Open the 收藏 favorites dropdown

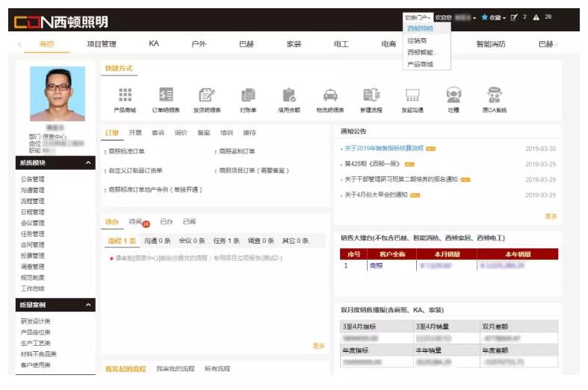point(494,17)
